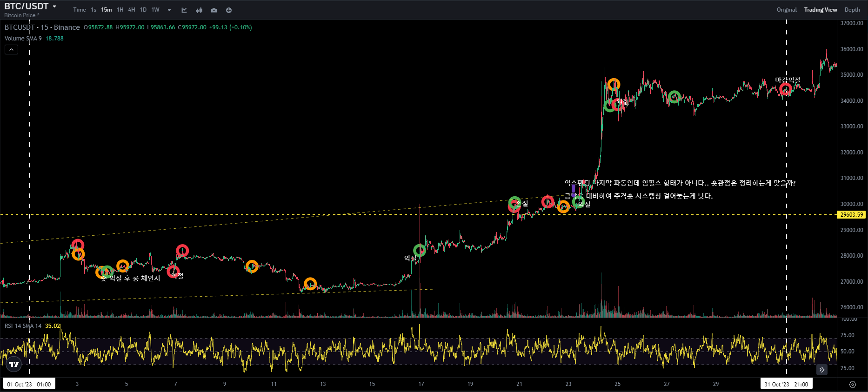
Task: Select the Time interval option
Action: click(80, 10)
